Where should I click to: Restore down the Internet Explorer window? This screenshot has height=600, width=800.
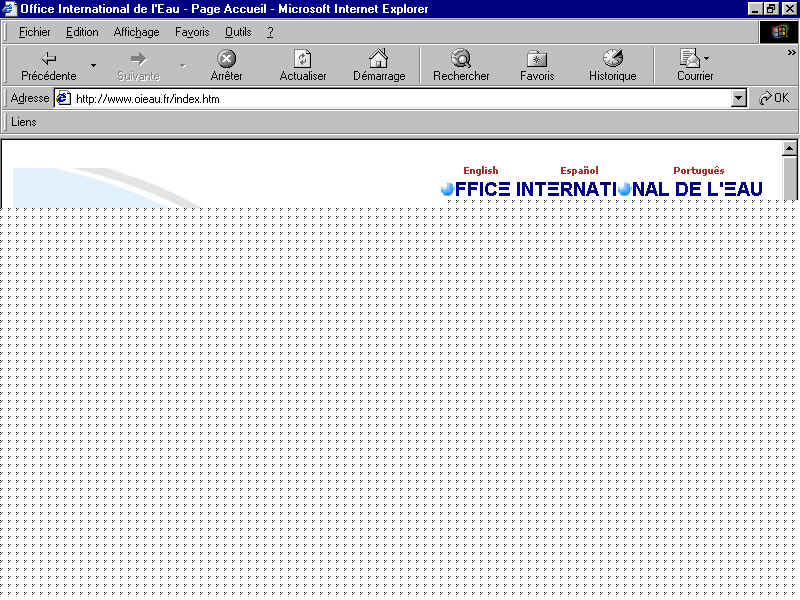771,9
